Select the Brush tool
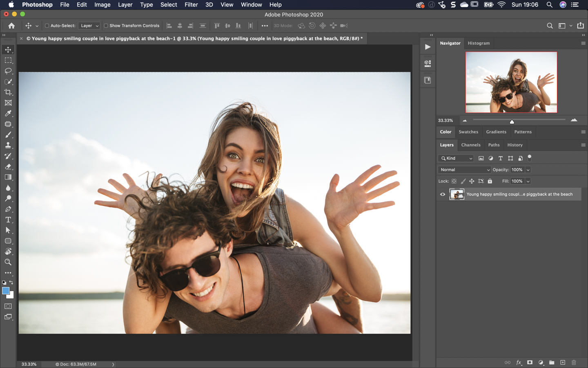The height and width of the screenshot is (368, 588). click(8, 135)
